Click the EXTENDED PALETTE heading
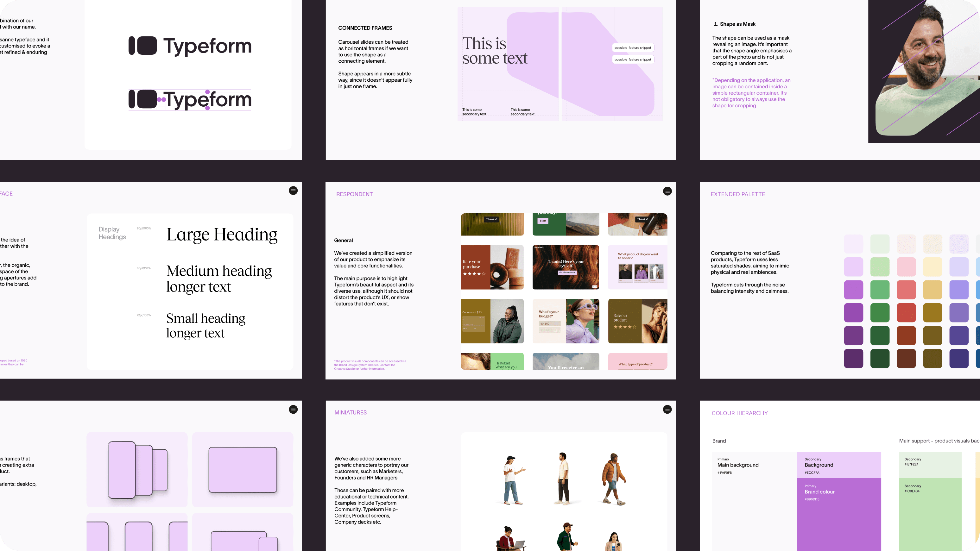 [x=738, y=194]
